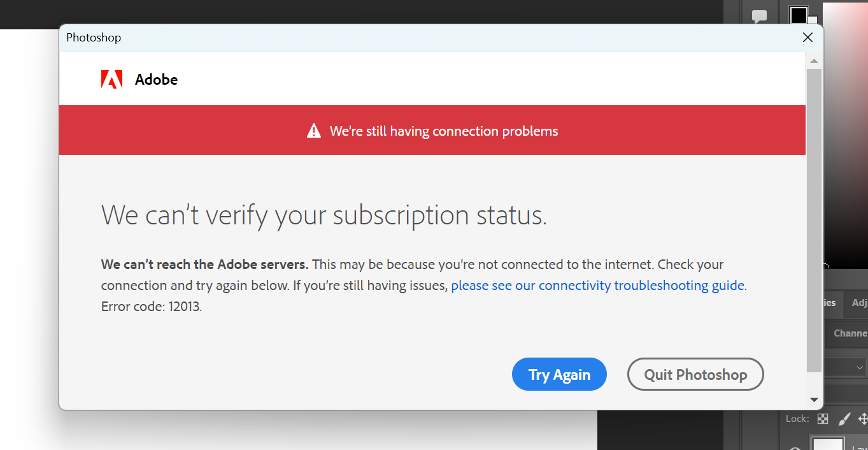The width and height of the screenshot is (868, 450).
Task: Click the warning triangle icon in banner
Action: (314, 131)
